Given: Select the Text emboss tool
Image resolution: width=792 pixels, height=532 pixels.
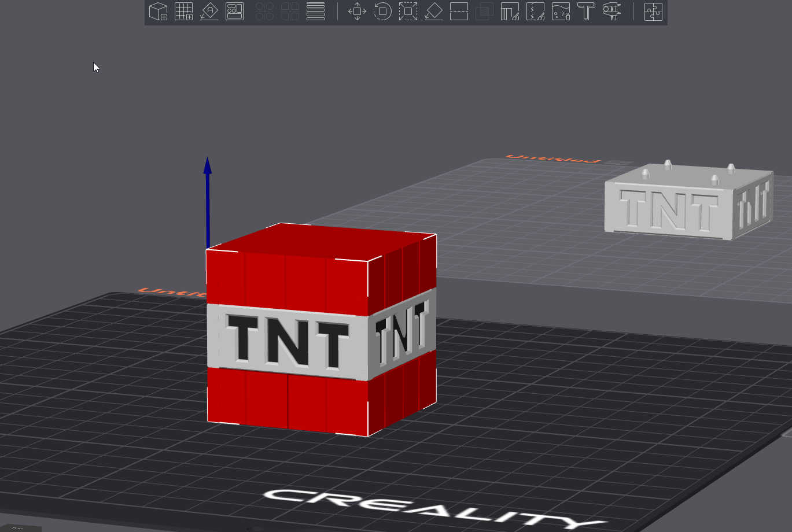Looking at the screenshot, I should [x=586, y=12].
